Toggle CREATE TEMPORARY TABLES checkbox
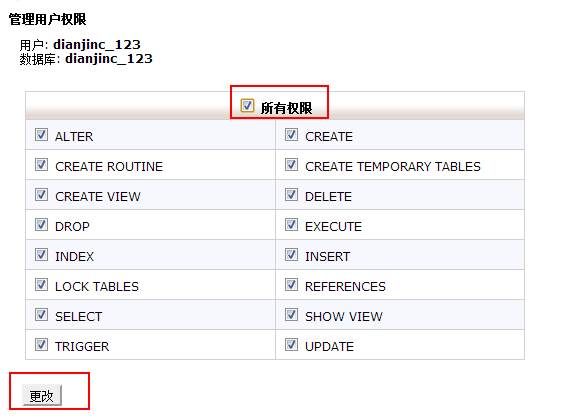580x416 pixels. [x=291, y=165]
